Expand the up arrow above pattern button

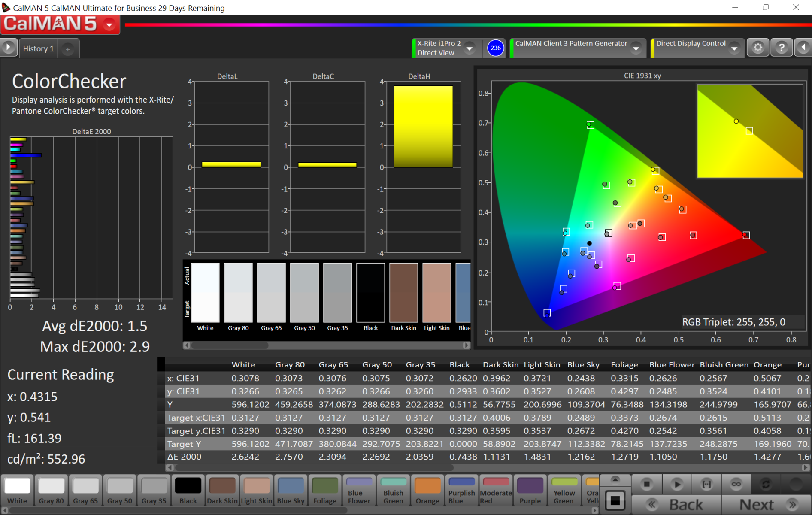(x=615, y=480)
